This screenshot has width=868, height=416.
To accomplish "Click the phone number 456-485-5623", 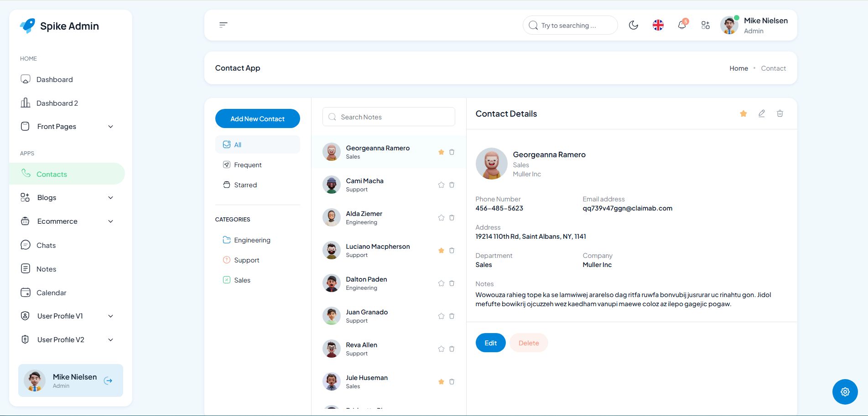I will [499, 208].
